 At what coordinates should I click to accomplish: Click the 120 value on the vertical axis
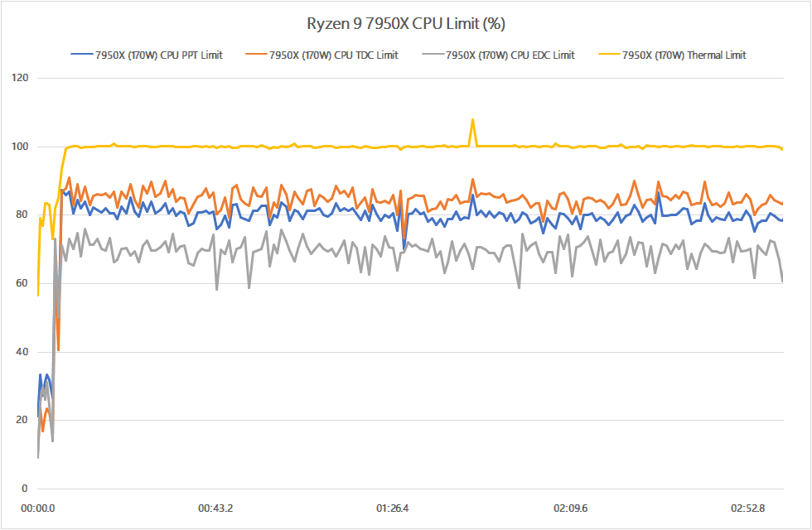coord(20,79)
